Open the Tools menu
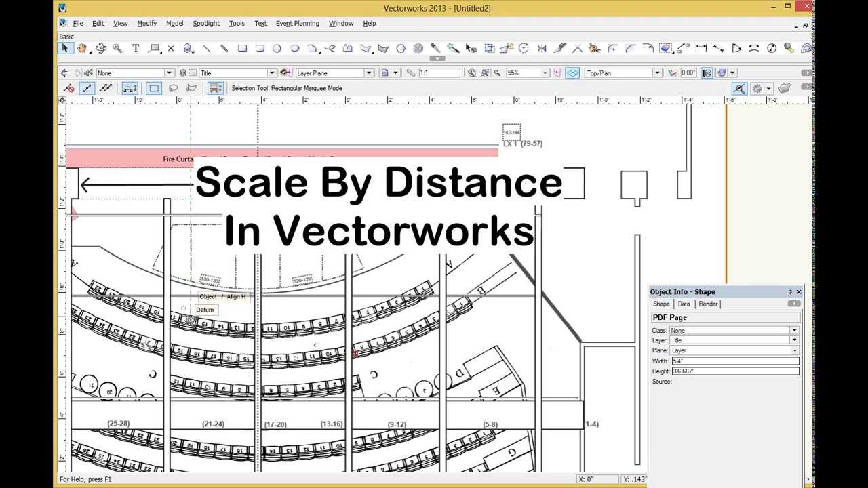 [237, 23]
